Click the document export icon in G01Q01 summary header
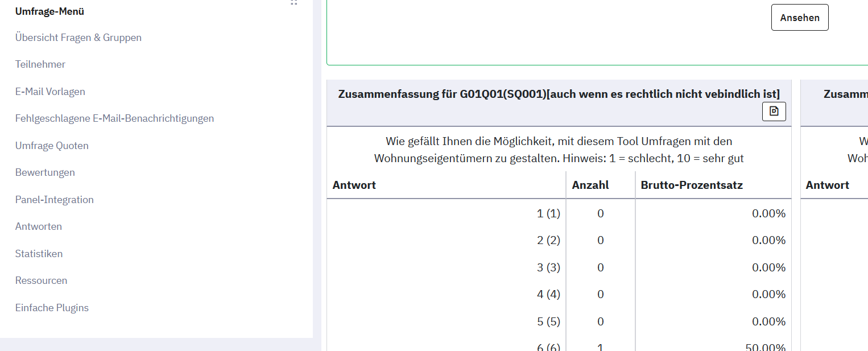868x351 pixels. 774,112
